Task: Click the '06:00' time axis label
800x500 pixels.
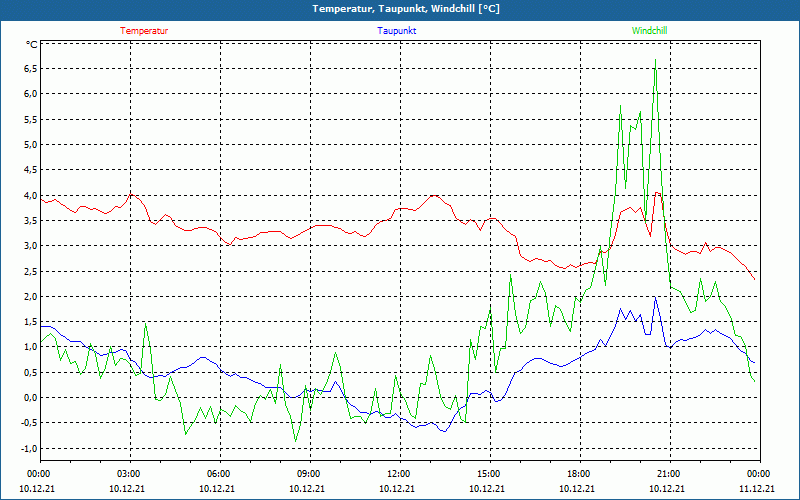Action: 219,474
